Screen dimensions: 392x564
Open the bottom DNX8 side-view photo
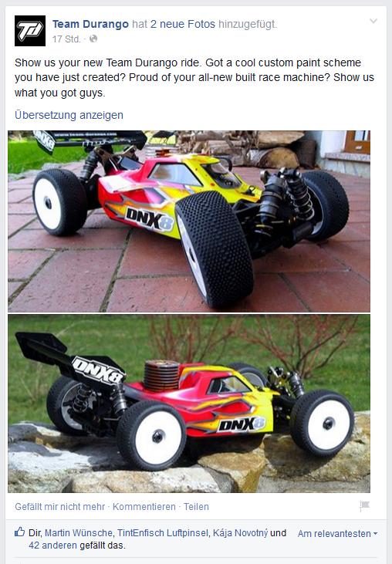click(x=189, y=404)
